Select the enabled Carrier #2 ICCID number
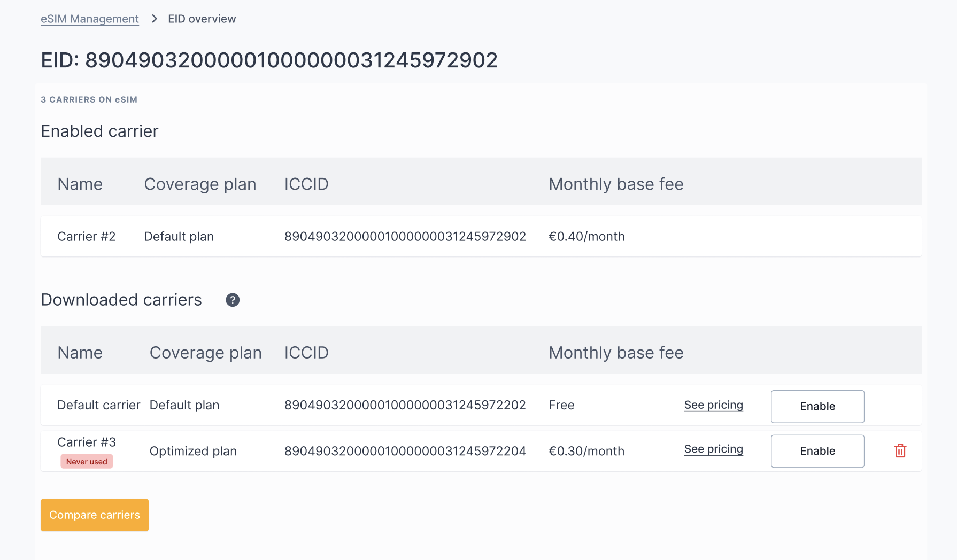Image resolution: width=957 pixels, height=560 pixels. [405, 237]
